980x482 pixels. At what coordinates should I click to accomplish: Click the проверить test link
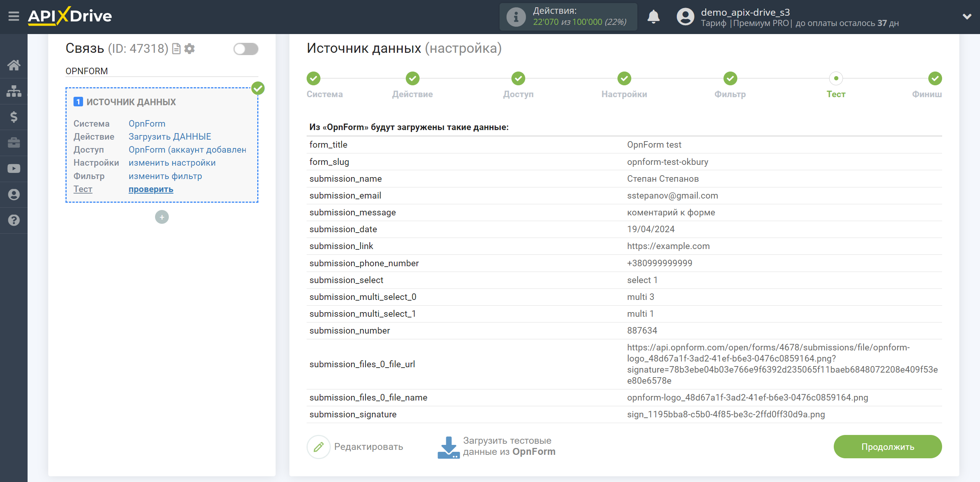[151, 189]
